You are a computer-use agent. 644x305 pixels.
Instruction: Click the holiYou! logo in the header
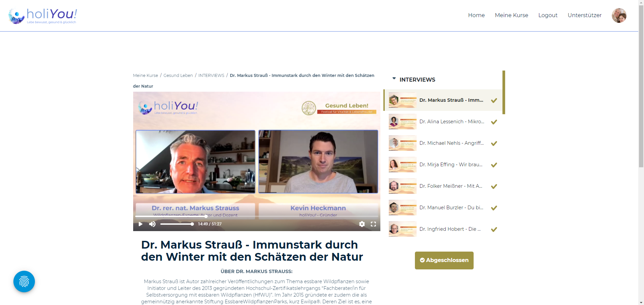[x=43, y=16]
